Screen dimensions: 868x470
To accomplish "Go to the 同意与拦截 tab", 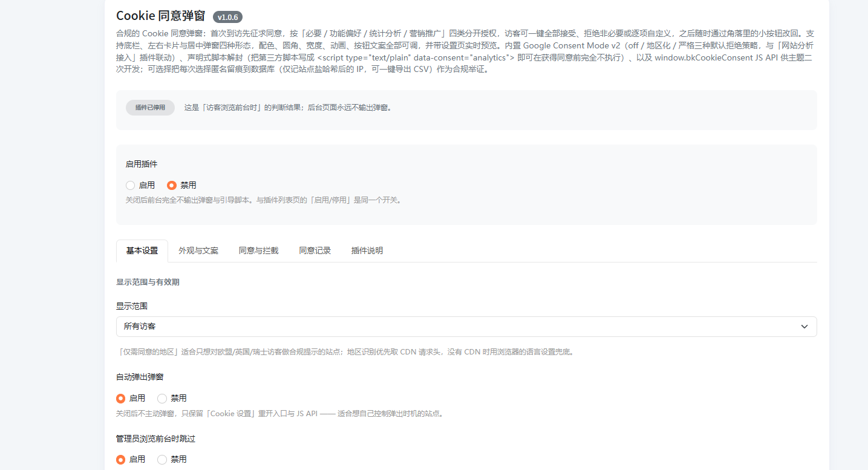I will point(258,250).
